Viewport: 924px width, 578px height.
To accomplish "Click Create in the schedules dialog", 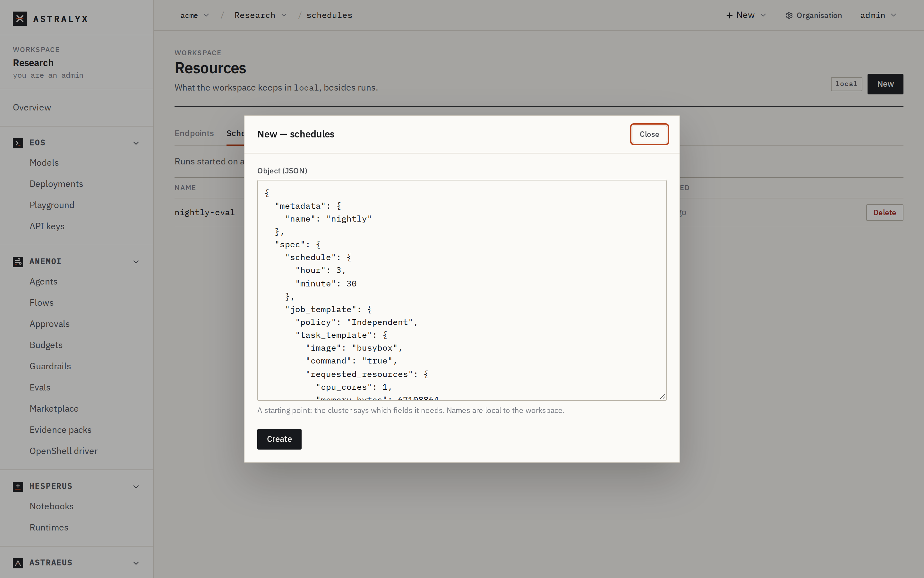I will (279, 439).
